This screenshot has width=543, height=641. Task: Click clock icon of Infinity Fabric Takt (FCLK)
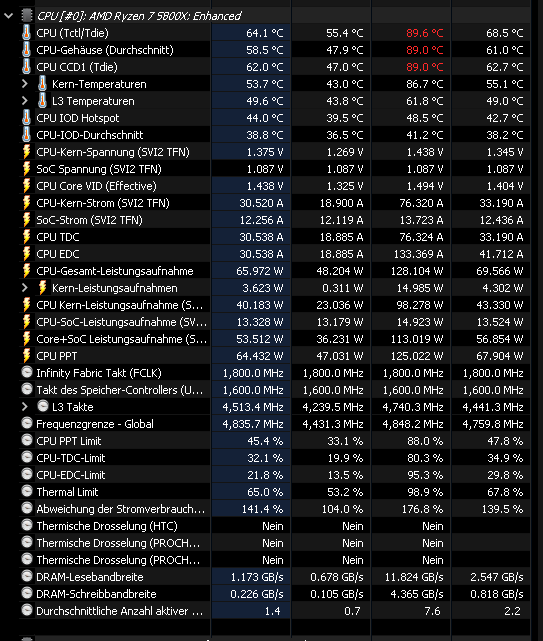click(x=27, y=372)
